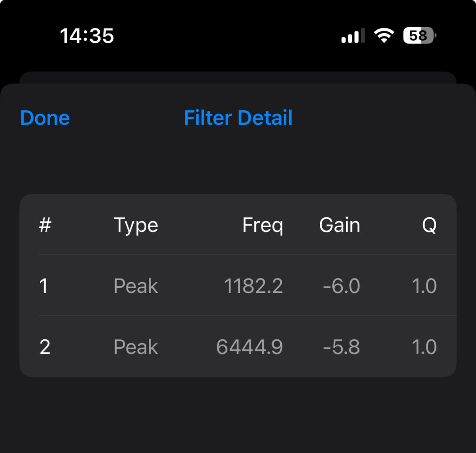Screen dimensions: 476x453
Task: Tap the # column header
Action: click(x=45, y=225)
